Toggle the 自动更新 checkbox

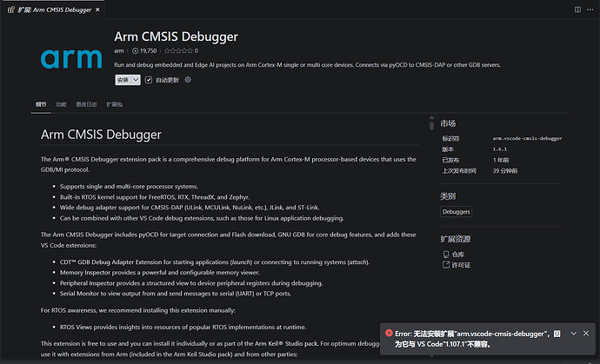(x=149, y=80)
